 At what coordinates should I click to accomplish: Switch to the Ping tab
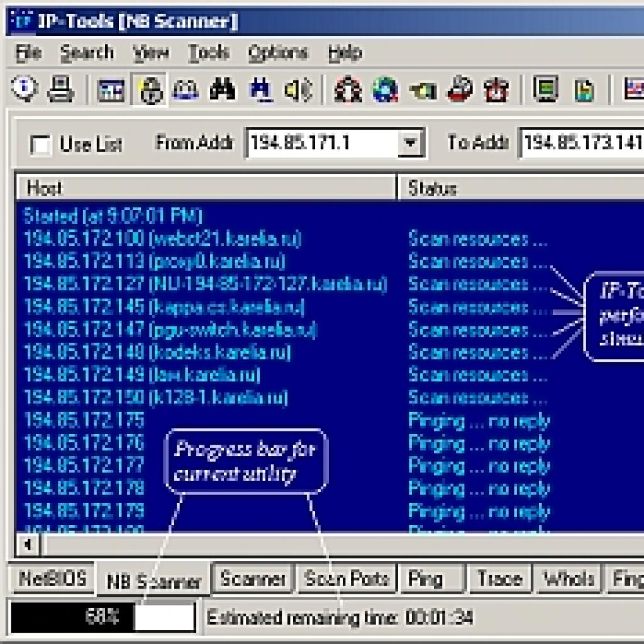click(432, 579)
